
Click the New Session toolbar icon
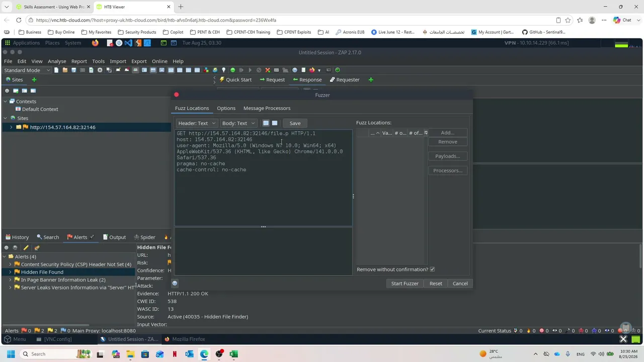(56, 70)
